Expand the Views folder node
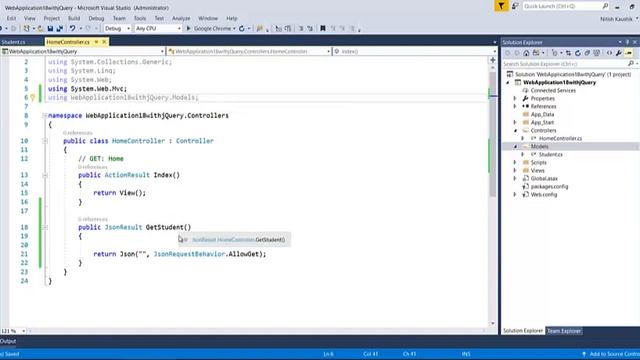This screenshot has height=360, width=640. (x=515, y=171)
